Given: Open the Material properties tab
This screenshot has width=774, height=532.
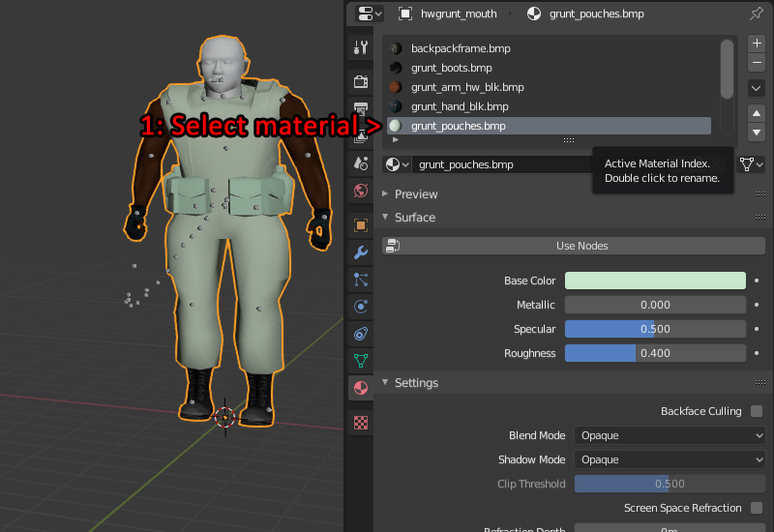Looking at the screenshot, I should (x=361, y=388).
